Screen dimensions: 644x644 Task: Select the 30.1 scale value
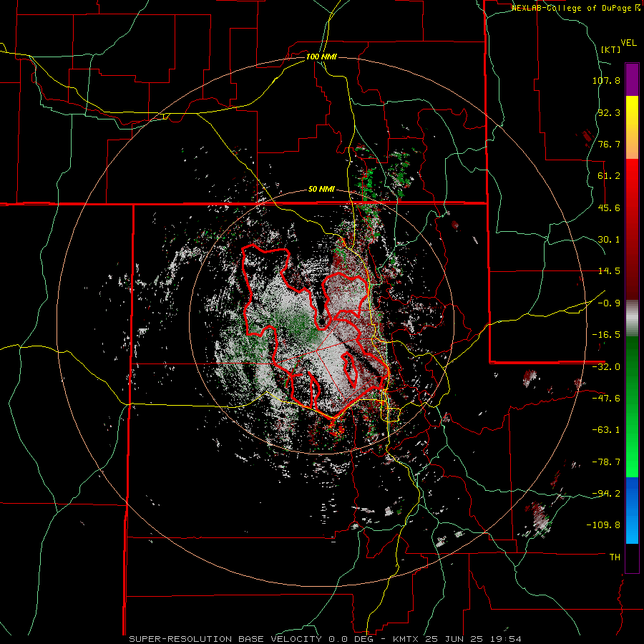click(x=609, y=240)
